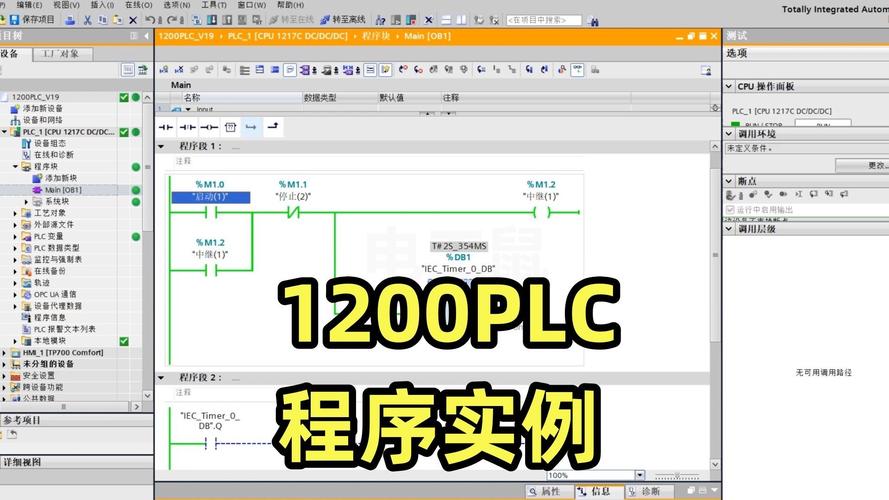Adjust the editor zoom slider
Image resolution: width=889 pixels, height=500 pixels.
[x=677, y=476]
